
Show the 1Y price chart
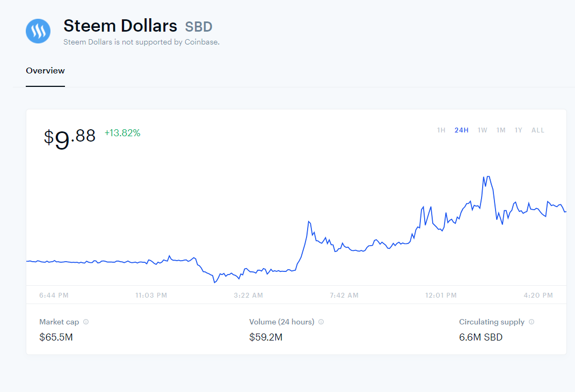click(518, 130)
